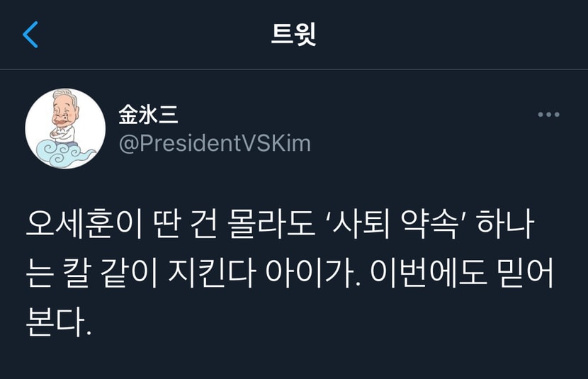The image size is (588, 379).
Task: Tap the blue cloud in the avatar
Action: point(64,152)
